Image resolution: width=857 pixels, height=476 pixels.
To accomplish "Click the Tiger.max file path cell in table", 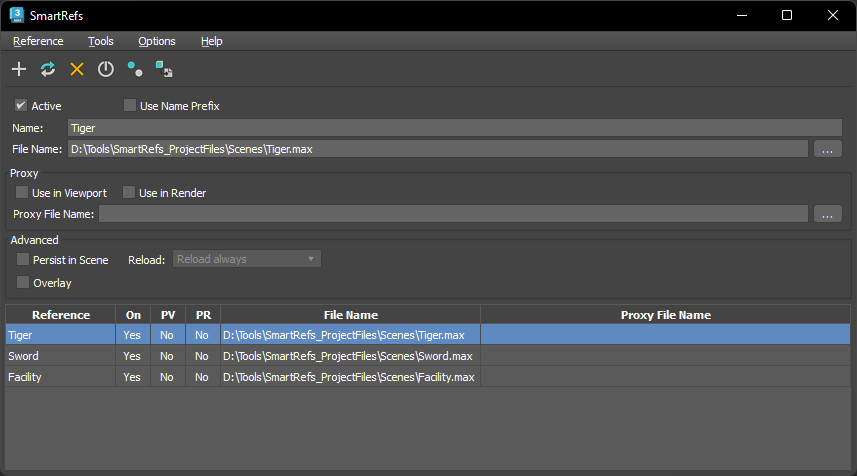I will pos(350,334).
